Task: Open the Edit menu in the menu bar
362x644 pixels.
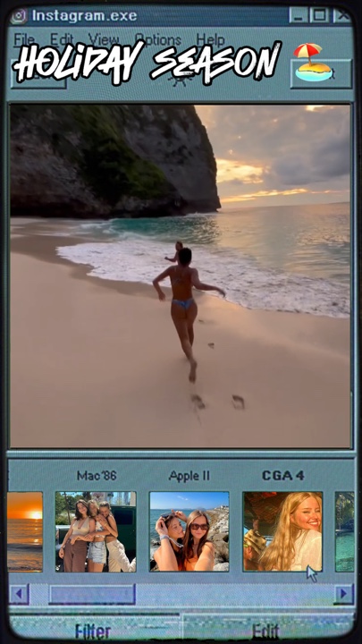Action: (x=62, y=40)
